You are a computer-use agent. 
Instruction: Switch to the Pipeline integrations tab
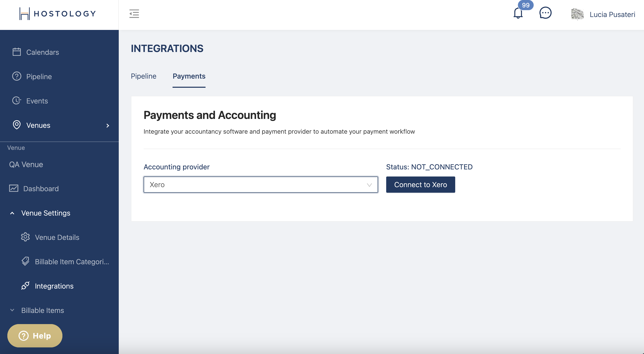(x=144, y=76)
